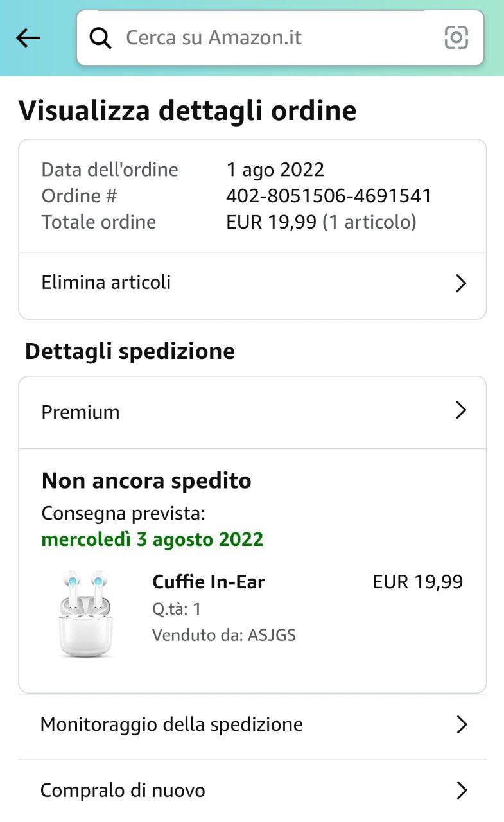Select the order number 402-8051506-4691541
Screen dimensions: 504x822
click(329, 196)
